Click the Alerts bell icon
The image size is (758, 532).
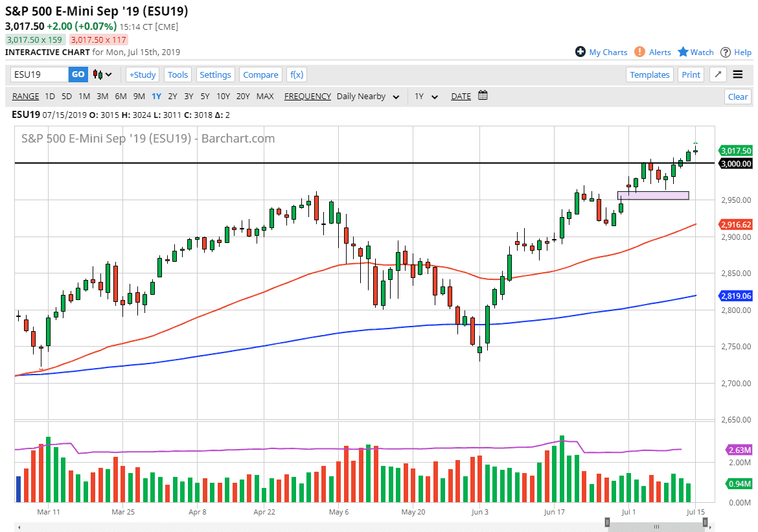coord(639,52)
